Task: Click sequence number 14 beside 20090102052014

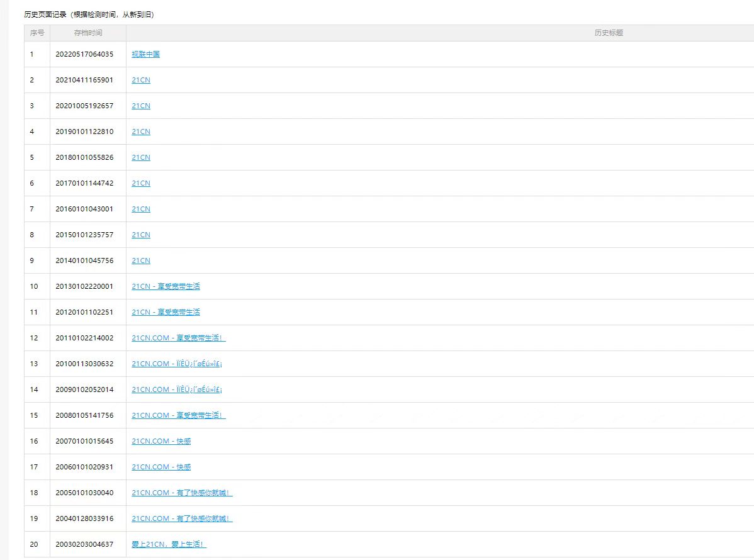Action: (x=33, y=389)
